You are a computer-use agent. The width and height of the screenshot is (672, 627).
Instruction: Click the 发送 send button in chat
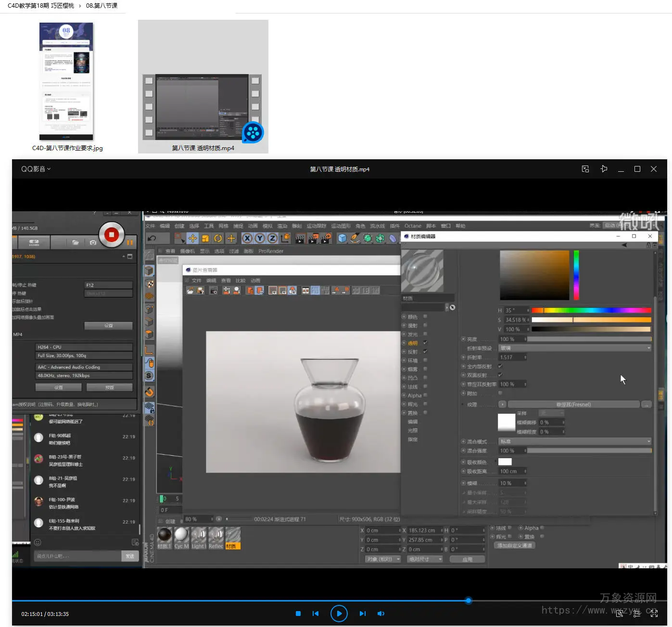[130, 556]
